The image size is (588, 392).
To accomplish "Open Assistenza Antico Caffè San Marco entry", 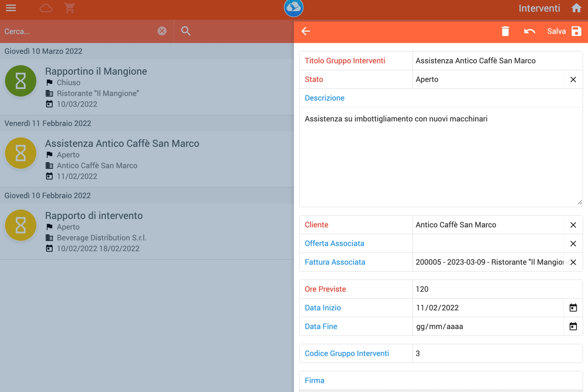I will [x=147, y=159].
